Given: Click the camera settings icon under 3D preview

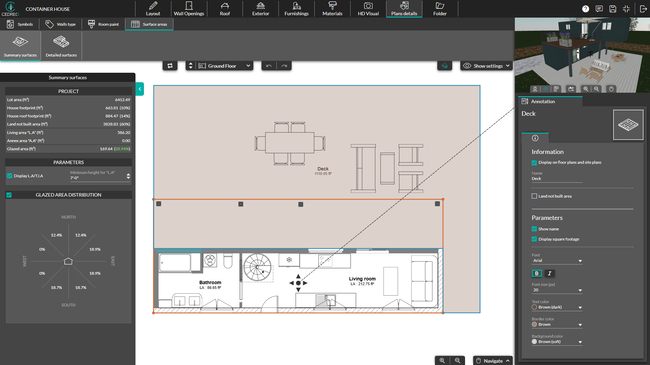Looking at the screenshot, I should (x=571, y=89).
